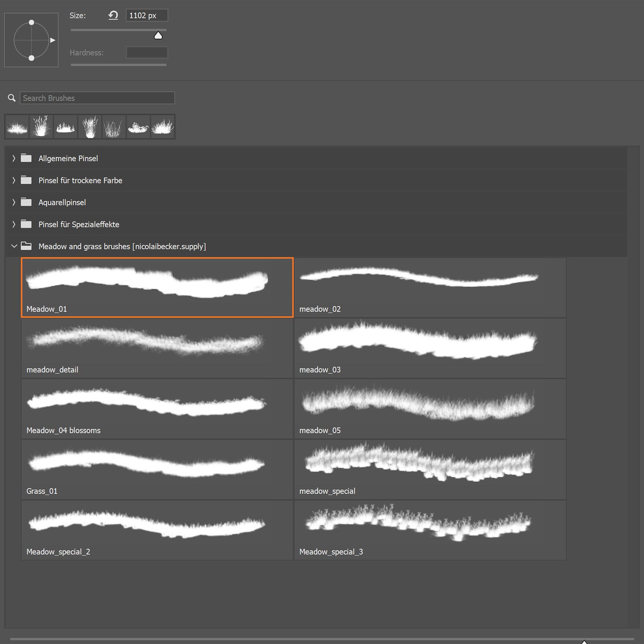This screenshot has width=644, height=644.
Task: Click the brush size slider handle
Action: click(158, 35)
